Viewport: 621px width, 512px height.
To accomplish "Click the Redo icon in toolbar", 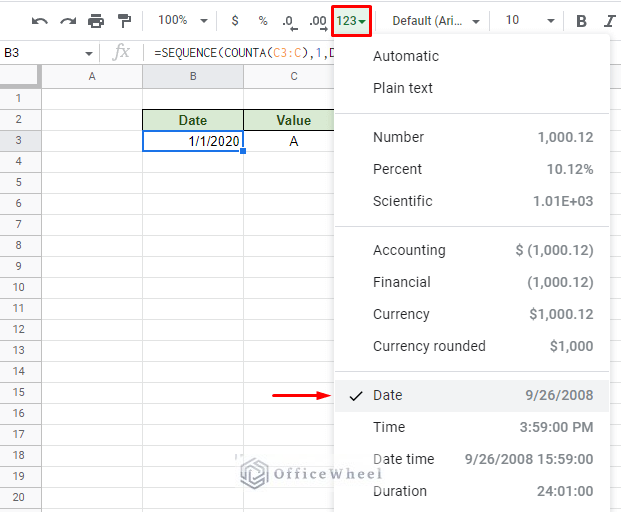I will pos(68,21).
